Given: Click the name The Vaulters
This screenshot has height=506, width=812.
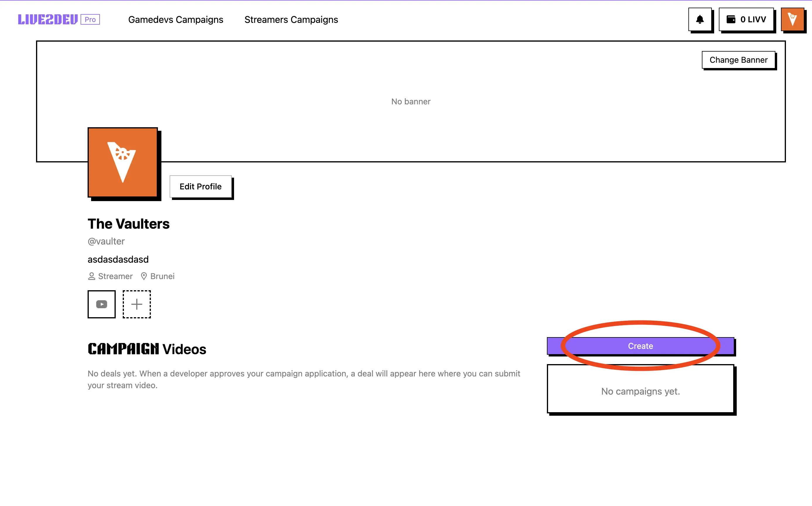Looking at the screenshot, I should tap(128, 224).
